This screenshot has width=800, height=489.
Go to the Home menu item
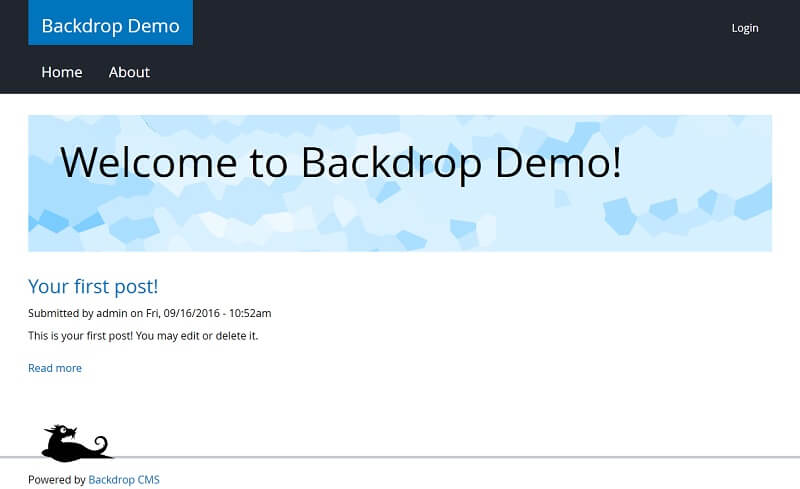[62, 72]
